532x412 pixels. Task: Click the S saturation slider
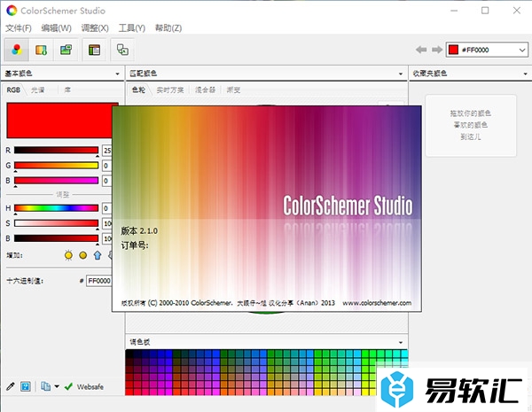point(56,223)
